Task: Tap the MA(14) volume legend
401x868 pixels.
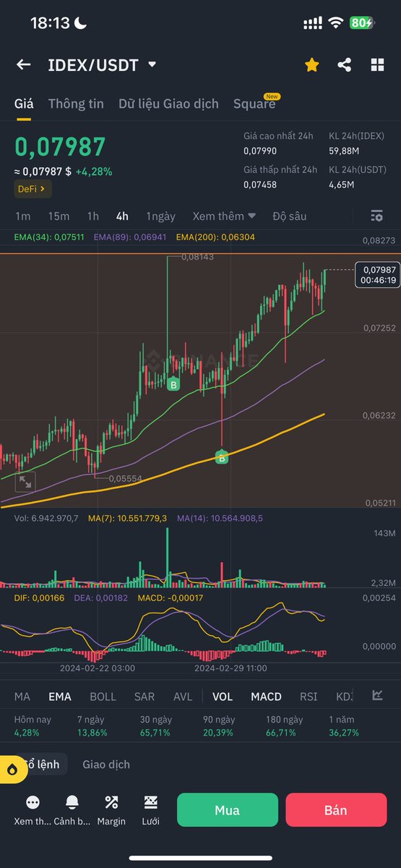Action: click(220, 518)
